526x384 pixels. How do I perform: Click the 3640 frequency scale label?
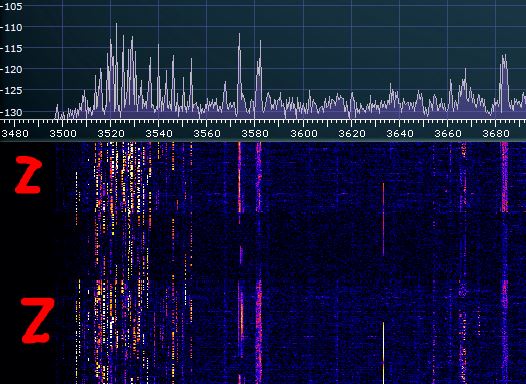coord(400,134)
